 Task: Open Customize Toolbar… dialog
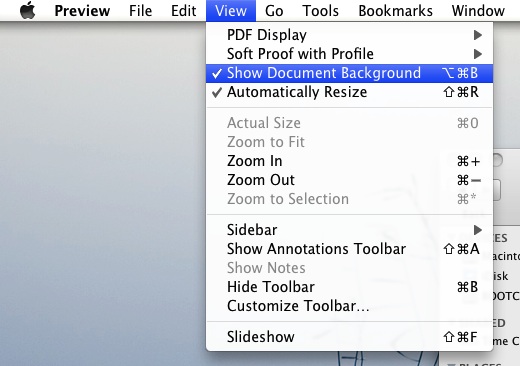tap(349, 306)
